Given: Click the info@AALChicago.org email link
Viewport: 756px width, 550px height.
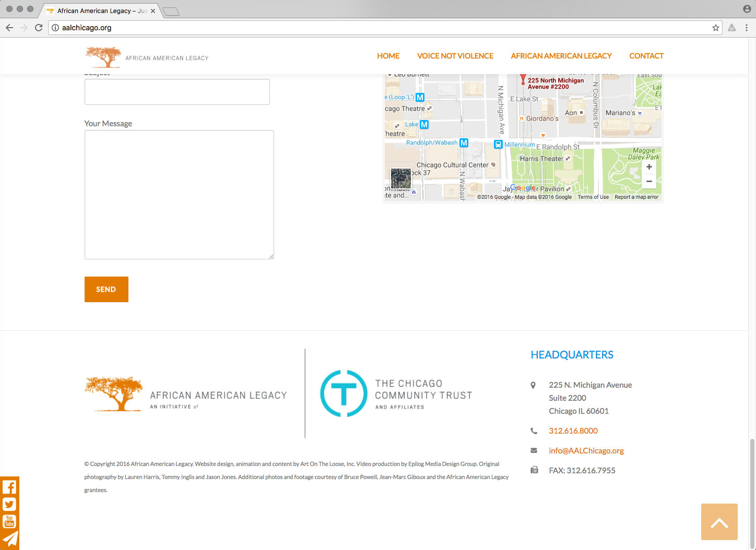Looking at the screenshot, I should tap(586, 451).
